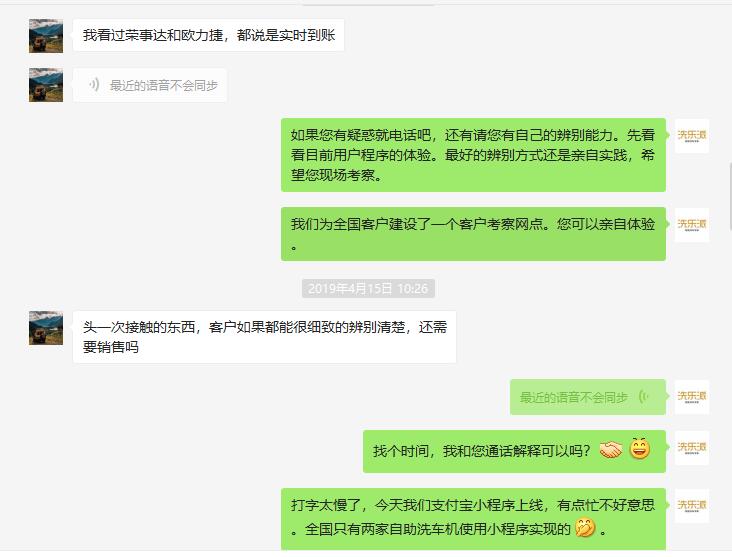Play the outgoing green voice message
Screen dimensions: 732x557
588,397
